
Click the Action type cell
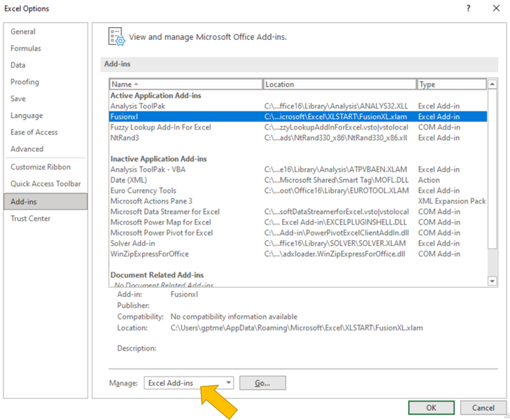pyautogui.click(x=429, y=180)
